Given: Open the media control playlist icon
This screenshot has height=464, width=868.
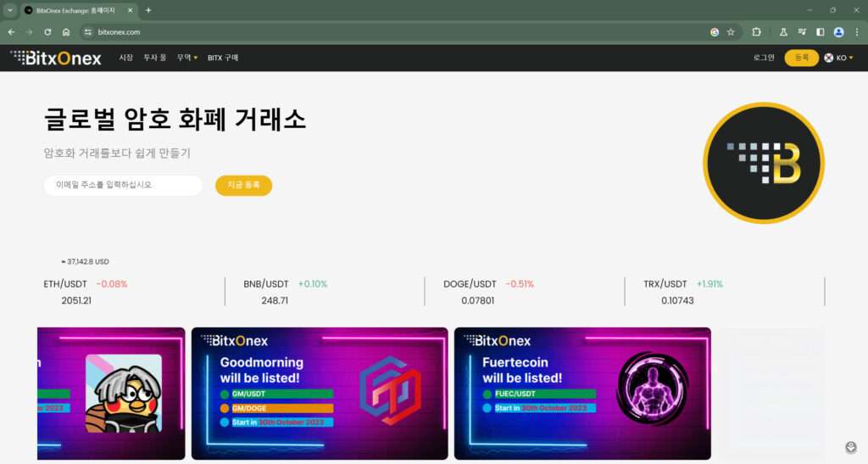Looking at the screenshot, I should click(x=802, y=32).
